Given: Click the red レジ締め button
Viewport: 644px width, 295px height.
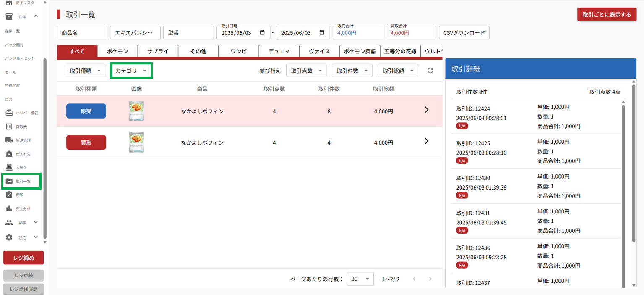Looking at the screenshot, I should [x=23, y=258].
